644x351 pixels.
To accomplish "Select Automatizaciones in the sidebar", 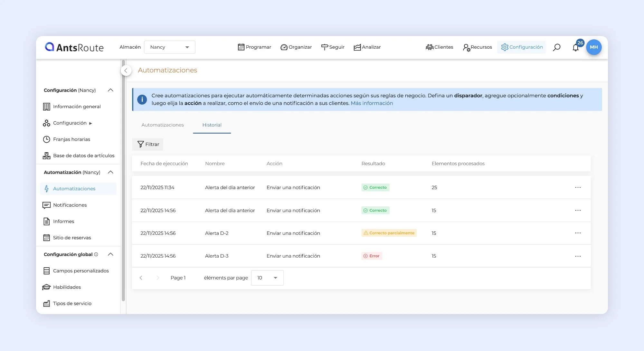I will point(78,189).
